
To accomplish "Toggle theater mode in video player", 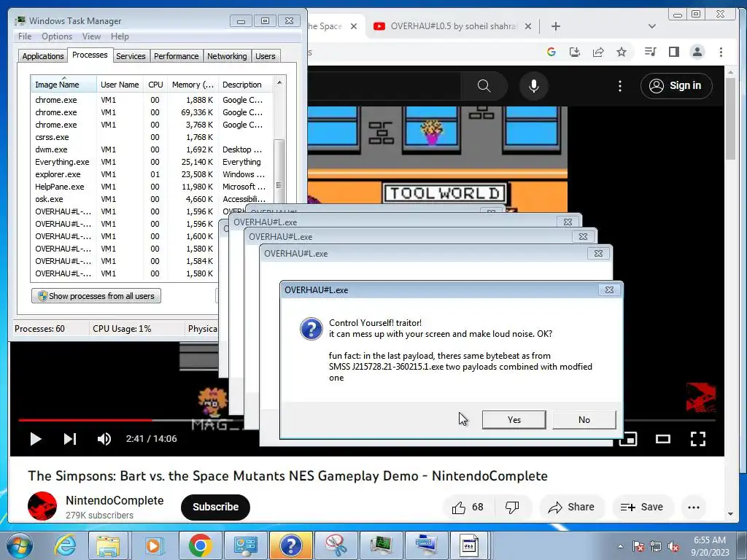I will pos(662,438).
